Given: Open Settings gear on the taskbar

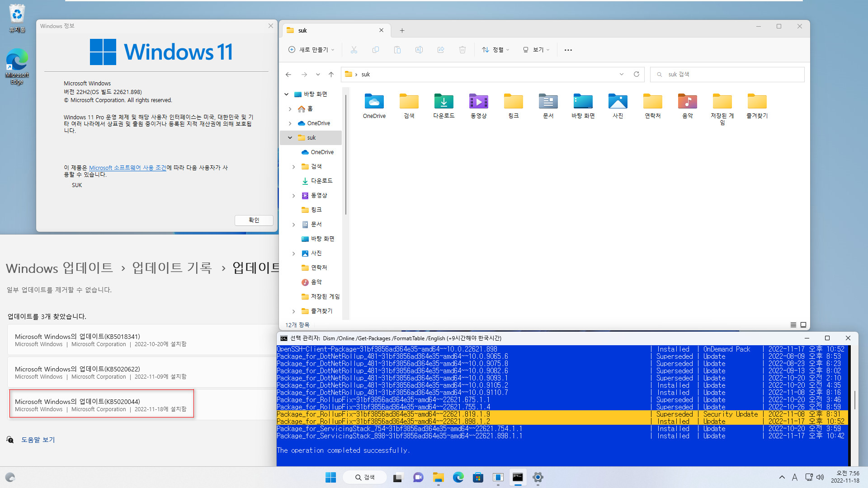Looking at the screenshot, I should pos(538,477).
